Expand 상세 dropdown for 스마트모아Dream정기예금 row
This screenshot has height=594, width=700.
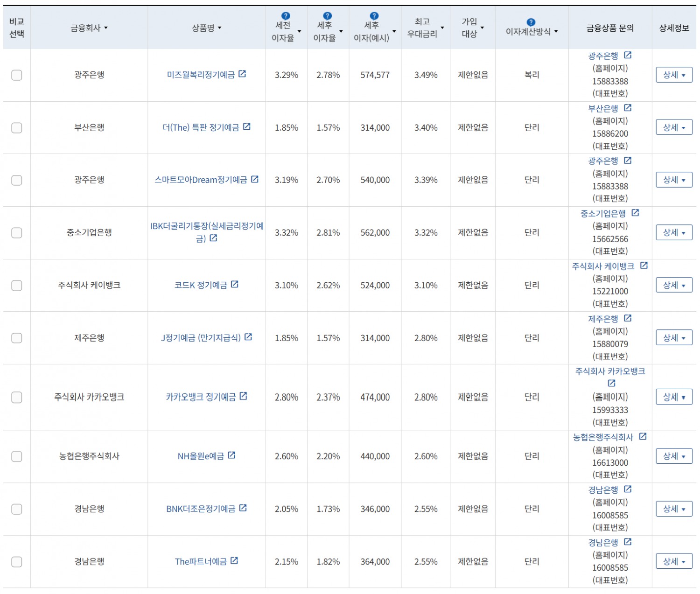tap(674, 180)
